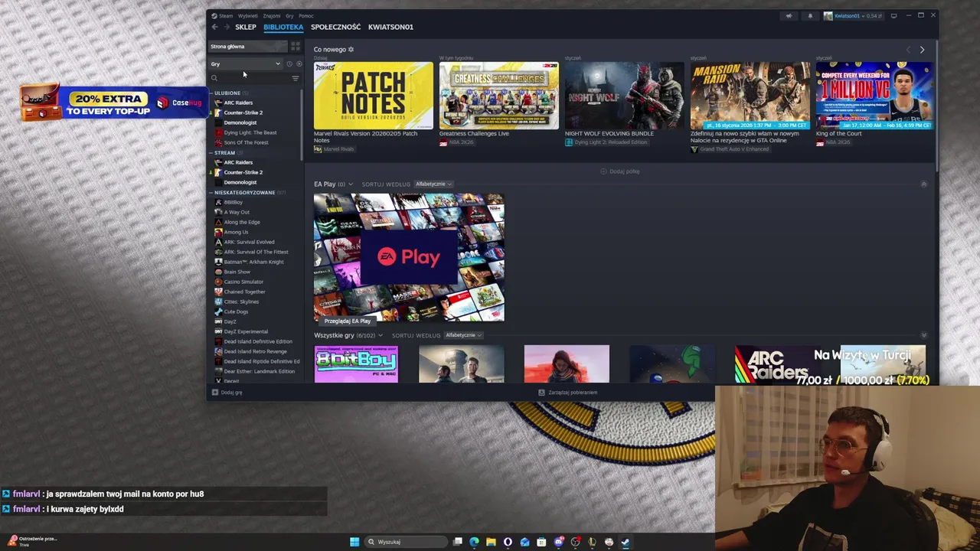Open Zarządzaj pobieraniem
The width and height of the screenshot is (980, 551).
(567, 393)
